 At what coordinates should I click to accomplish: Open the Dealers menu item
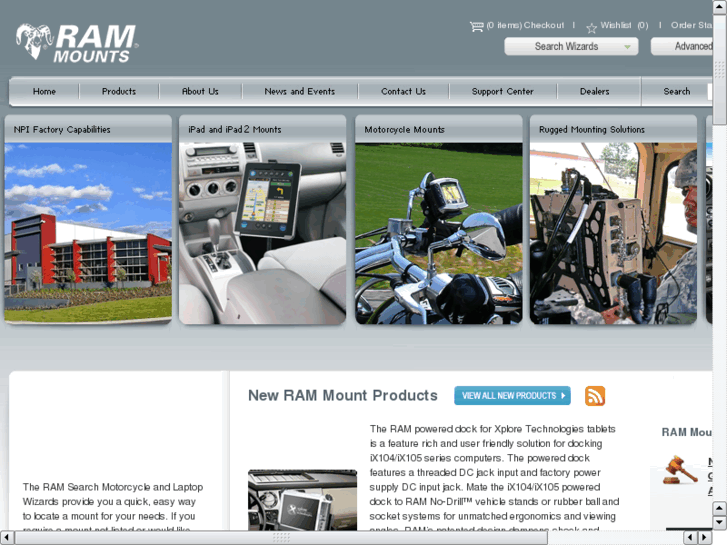point(594,91)
